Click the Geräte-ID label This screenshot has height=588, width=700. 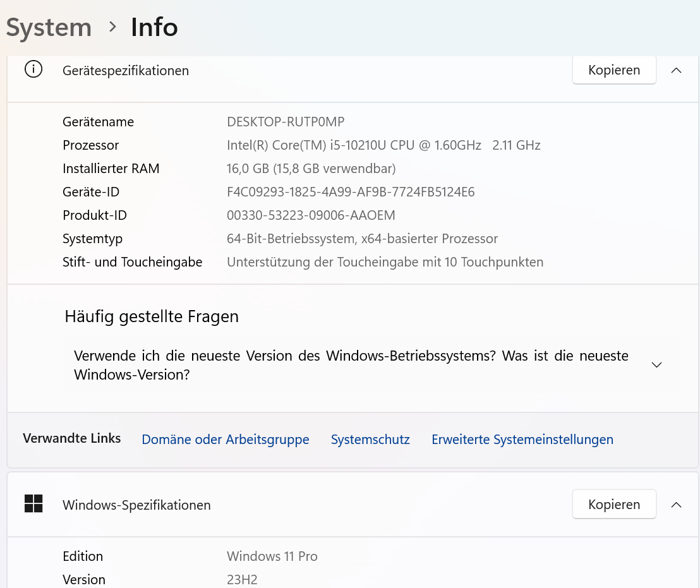click(x=91, y=192)
